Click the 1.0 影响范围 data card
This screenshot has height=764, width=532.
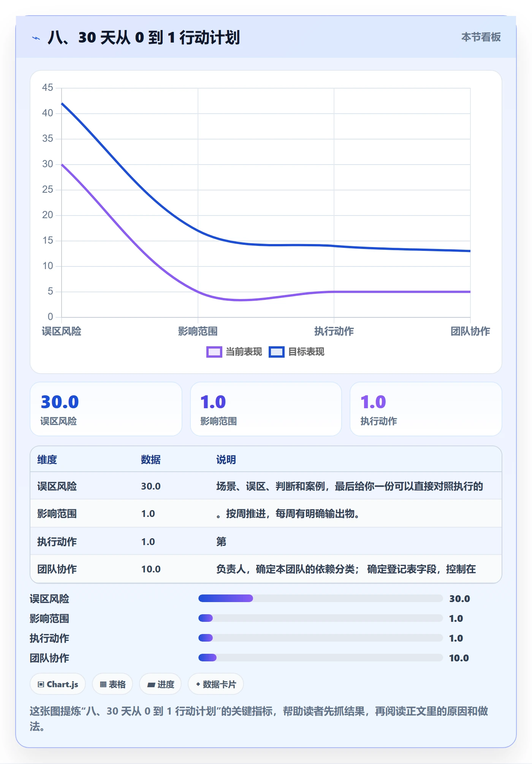(266, 409)
